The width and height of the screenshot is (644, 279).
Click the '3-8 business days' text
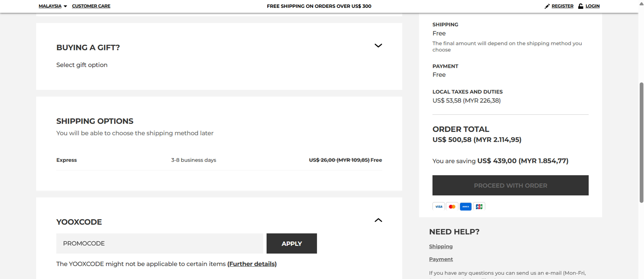tap(194, 160)
